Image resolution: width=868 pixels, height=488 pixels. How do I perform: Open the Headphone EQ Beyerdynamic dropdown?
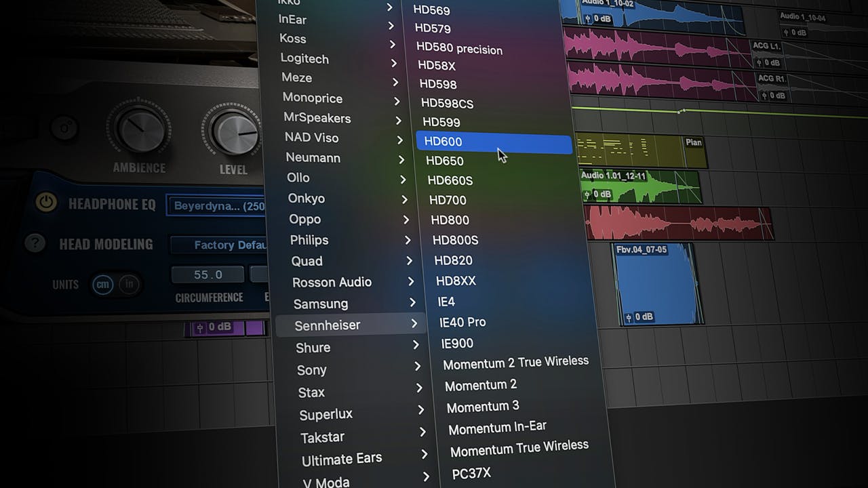pyautogui.click(x=217, y=206)
